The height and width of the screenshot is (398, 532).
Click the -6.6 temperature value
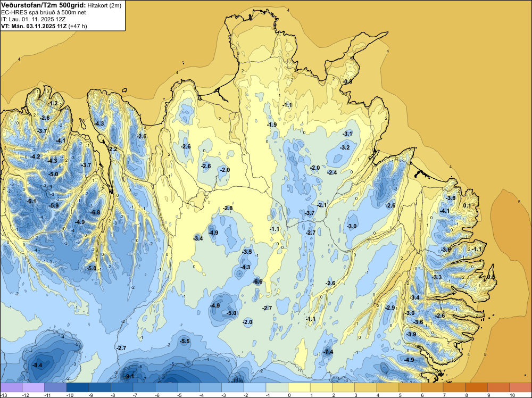(258, 281)
